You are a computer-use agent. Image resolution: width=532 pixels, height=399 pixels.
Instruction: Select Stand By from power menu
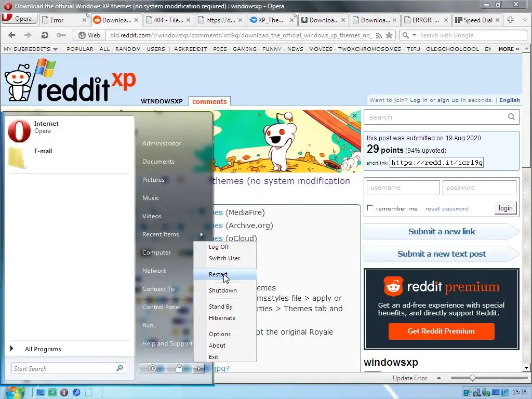click(x=220, y=307)
